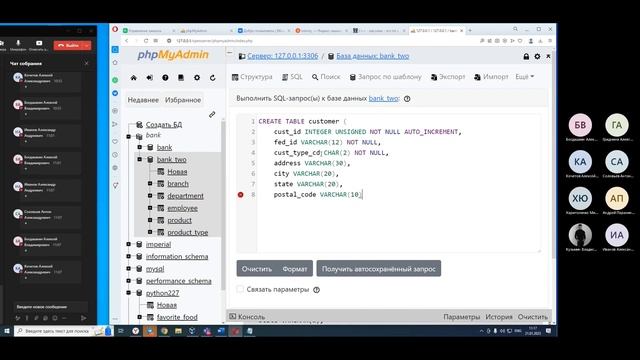Image resolution: width=640 pixels, height=360 pixels.
Task: Collapse the bank database group
Action: pos(129,136)
